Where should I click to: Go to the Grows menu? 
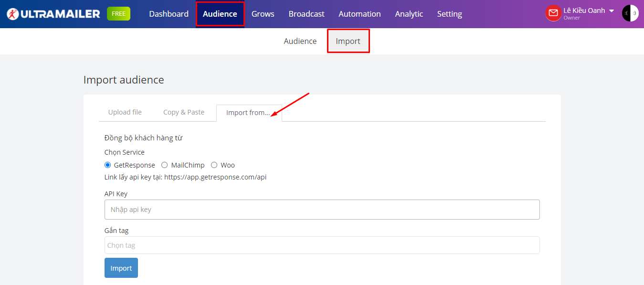(x=263, y=14)
